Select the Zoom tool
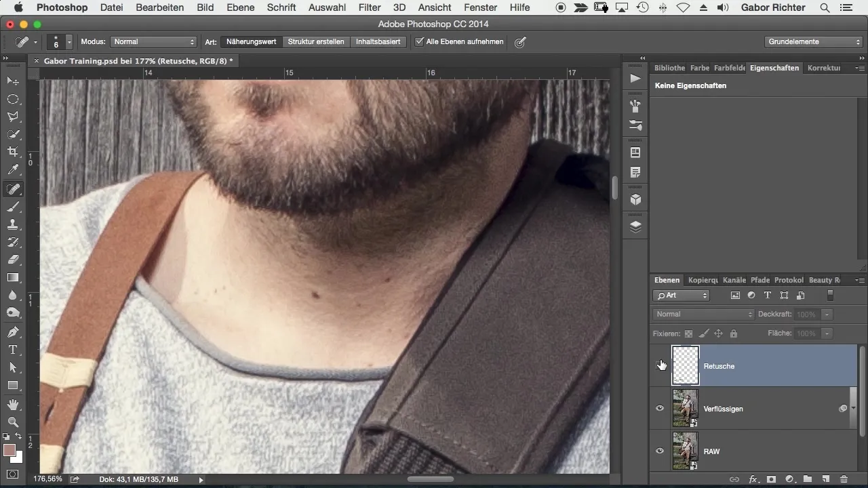 click(x=13, y=422)
